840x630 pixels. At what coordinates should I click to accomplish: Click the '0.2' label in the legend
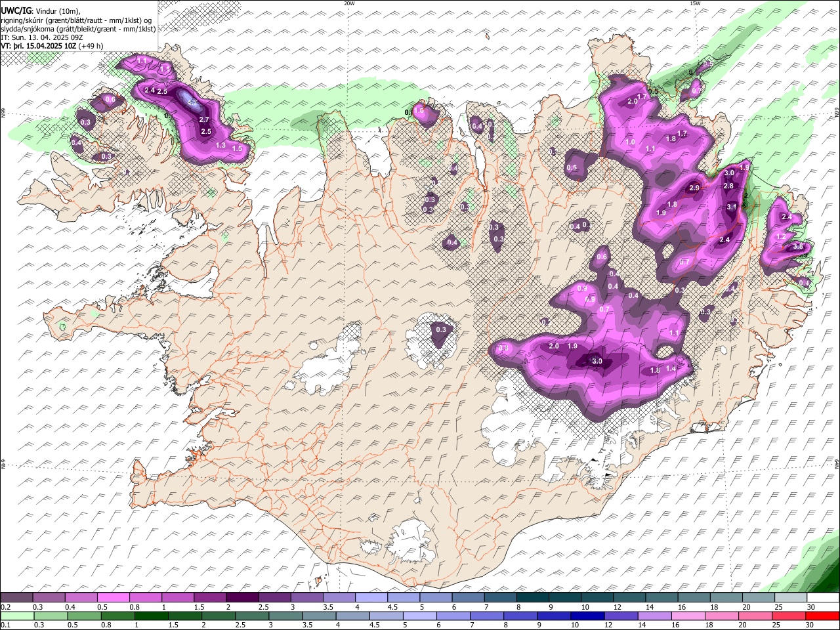click(5, 607)
